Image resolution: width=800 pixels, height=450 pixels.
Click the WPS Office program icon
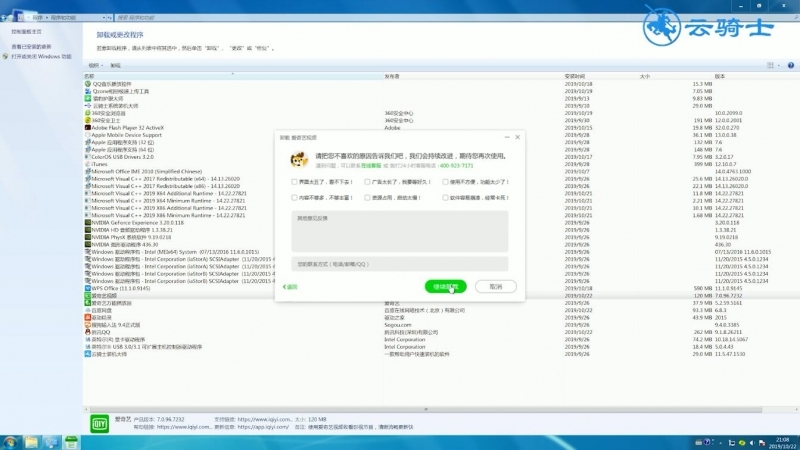point(88,288)
